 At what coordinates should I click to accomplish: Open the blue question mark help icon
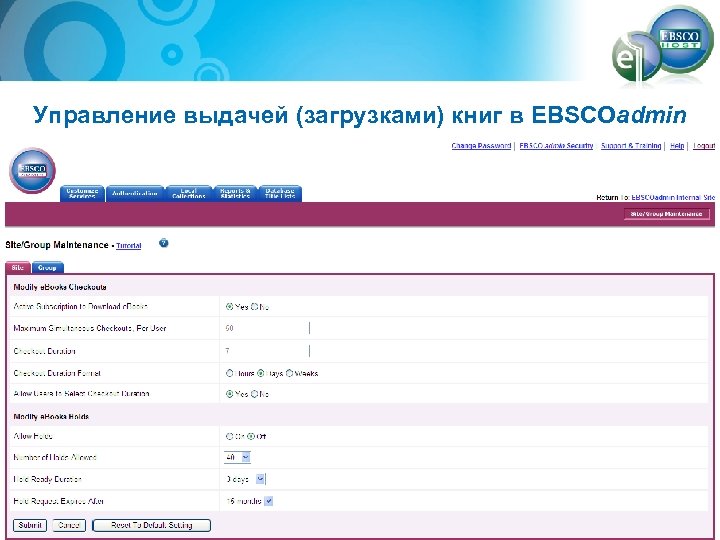point(163,243)
